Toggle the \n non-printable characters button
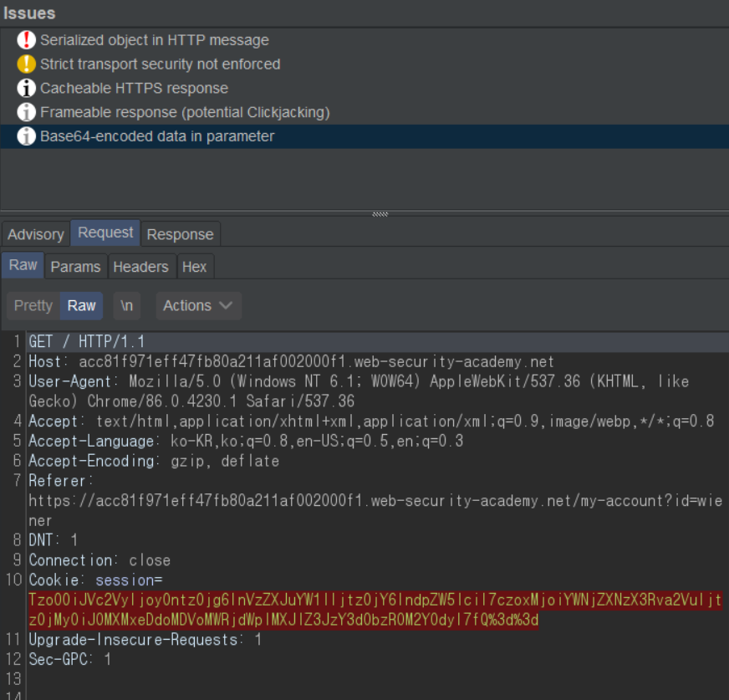 point(126,305)
